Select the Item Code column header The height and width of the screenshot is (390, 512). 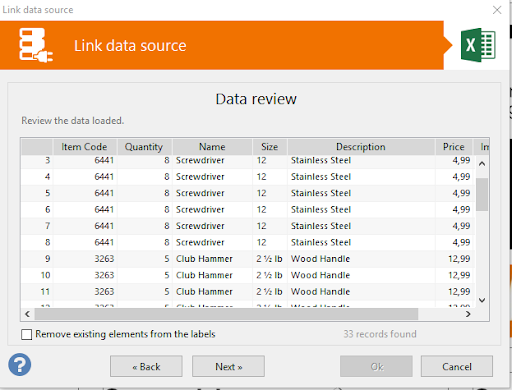coord(84,147)
